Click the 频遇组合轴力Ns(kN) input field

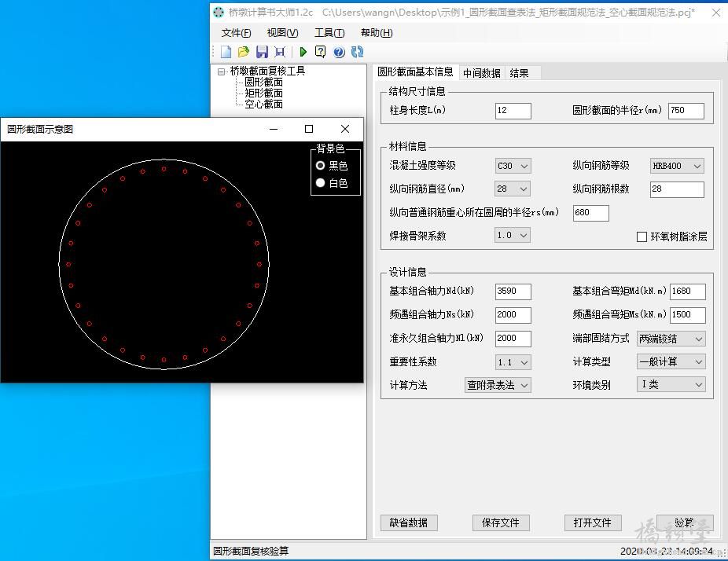(513, 315)
